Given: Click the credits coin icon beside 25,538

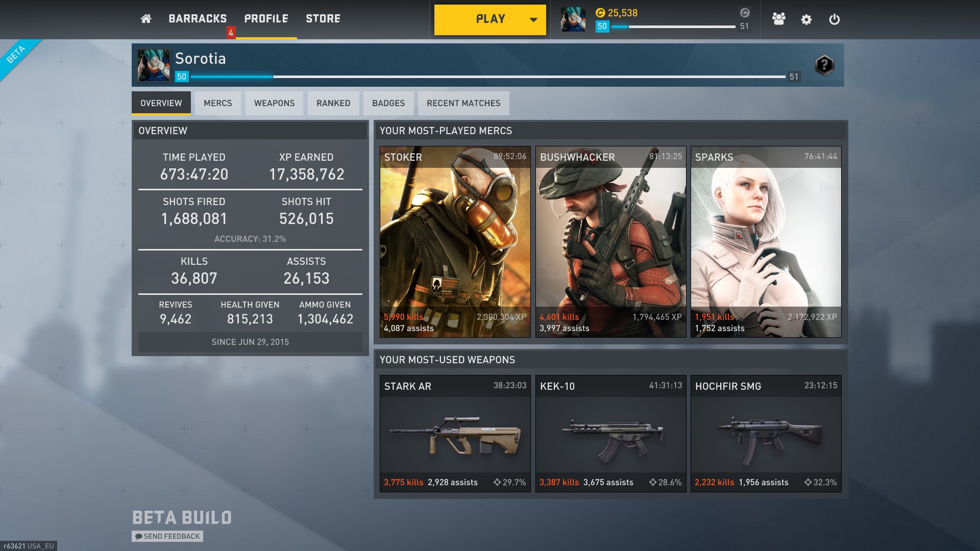Looking at the screenshot, I should tap(600, 13).
